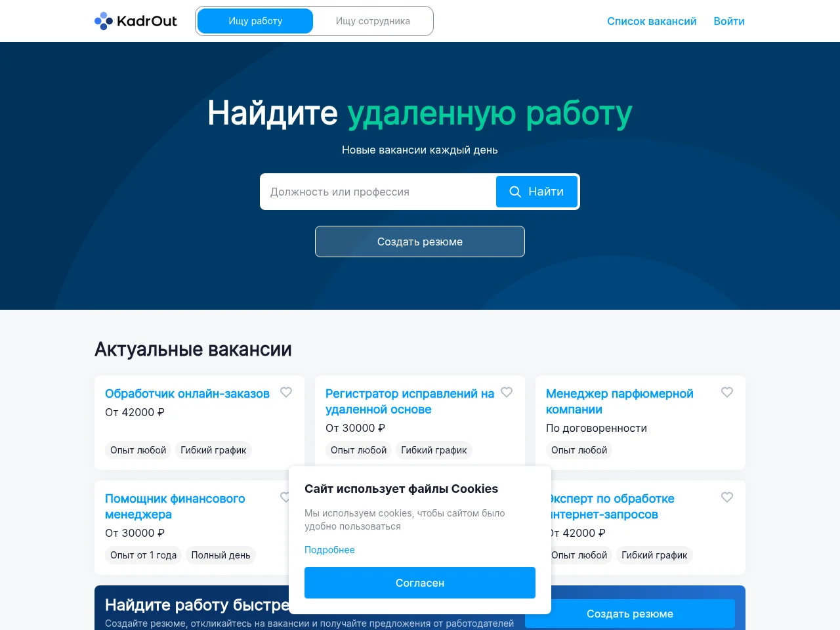Accept cookies with Согласен button
840x630 pixels.
click(420, 583)
